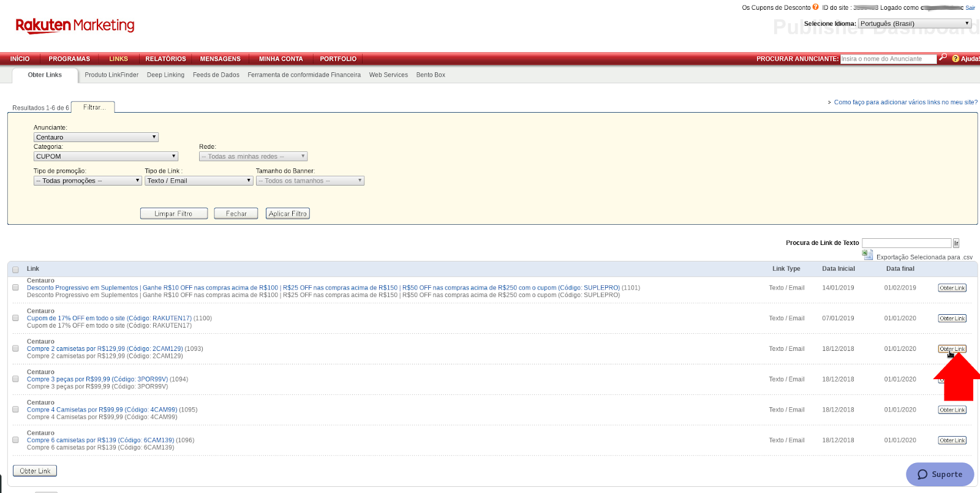Open the Ajuda help icon

(956, 59)
